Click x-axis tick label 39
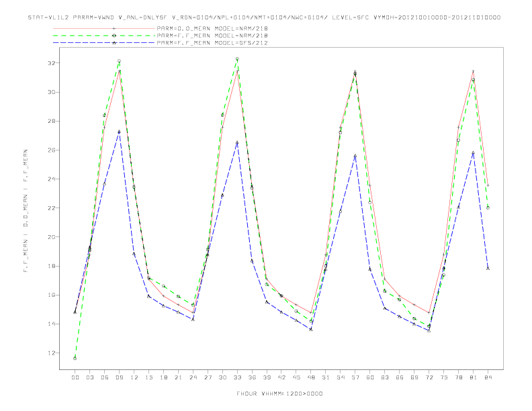 click(267, 377)
